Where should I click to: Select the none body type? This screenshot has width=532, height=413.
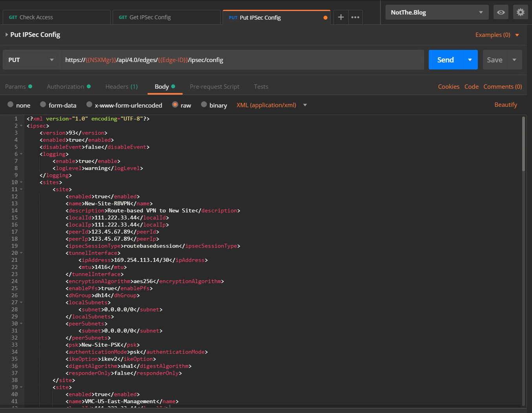[x=11, y=104]
